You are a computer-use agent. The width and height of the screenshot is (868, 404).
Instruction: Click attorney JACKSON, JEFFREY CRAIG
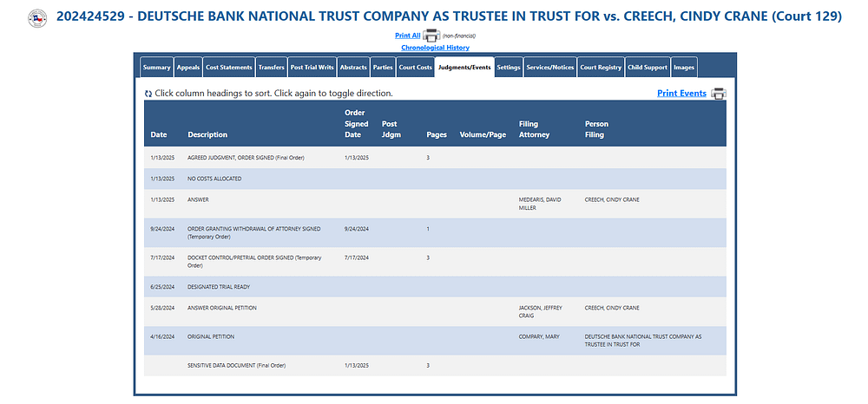tap(540, 312)
